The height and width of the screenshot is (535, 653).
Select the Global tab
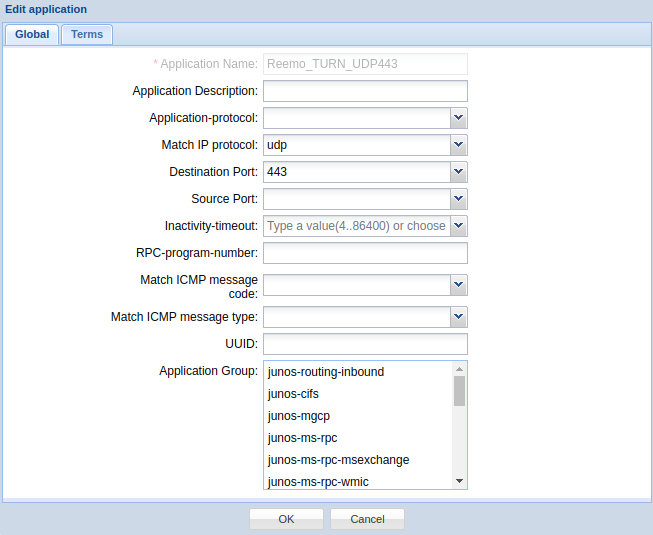point(32,34)
